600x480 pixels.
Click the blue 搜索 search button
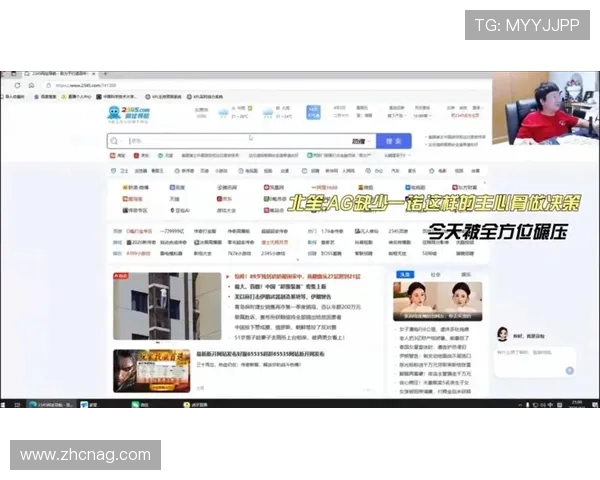pos(393,141)
